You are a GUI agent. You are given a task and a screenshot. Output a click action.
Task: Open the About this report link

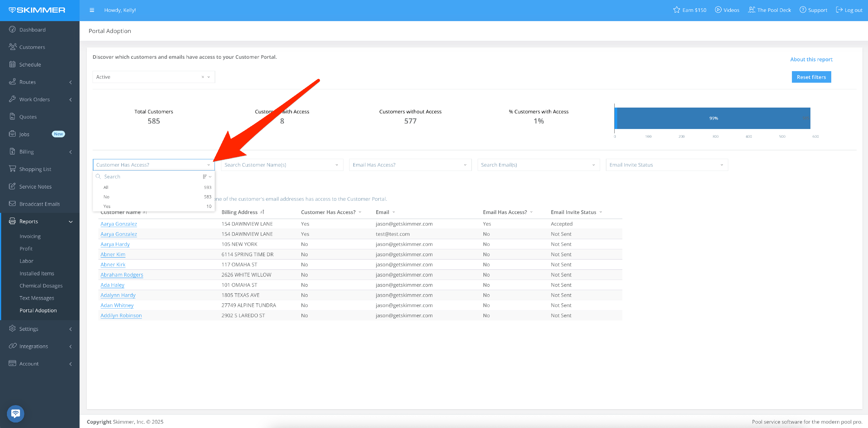(x=811, y=59)
